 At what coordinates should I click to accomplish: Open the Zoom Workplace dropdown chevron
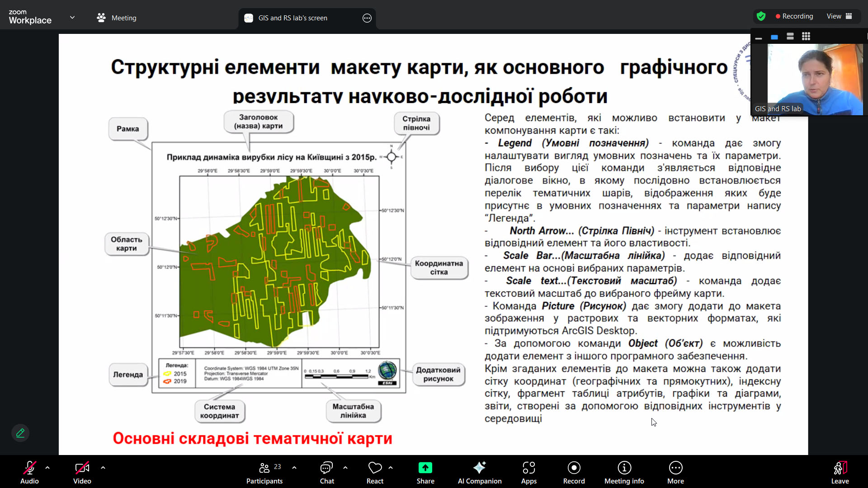tap(72, 18)
